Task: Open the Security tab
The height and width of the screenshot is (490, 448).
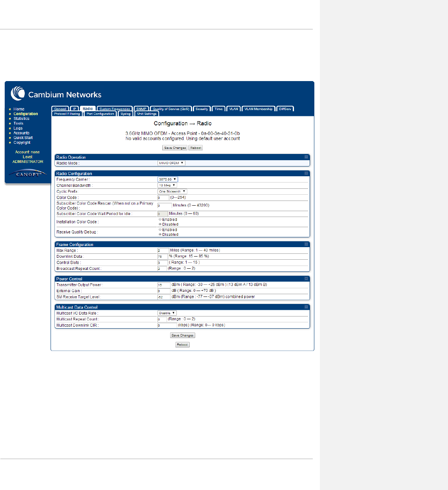Action: point(202,109)
